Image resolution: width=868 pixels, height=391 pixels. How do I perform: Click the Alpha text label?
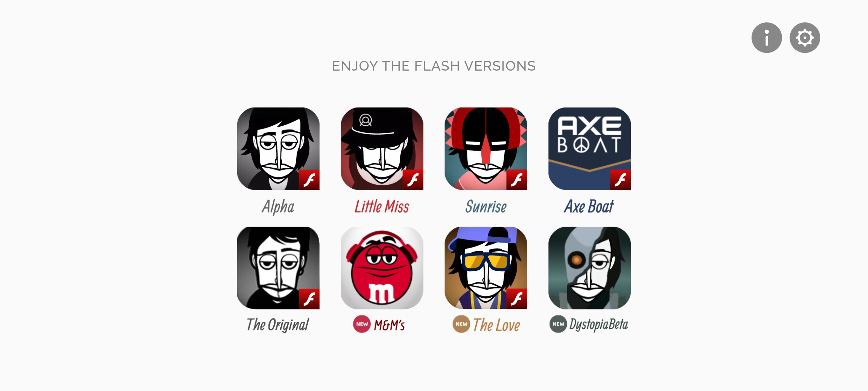(278, 207)
